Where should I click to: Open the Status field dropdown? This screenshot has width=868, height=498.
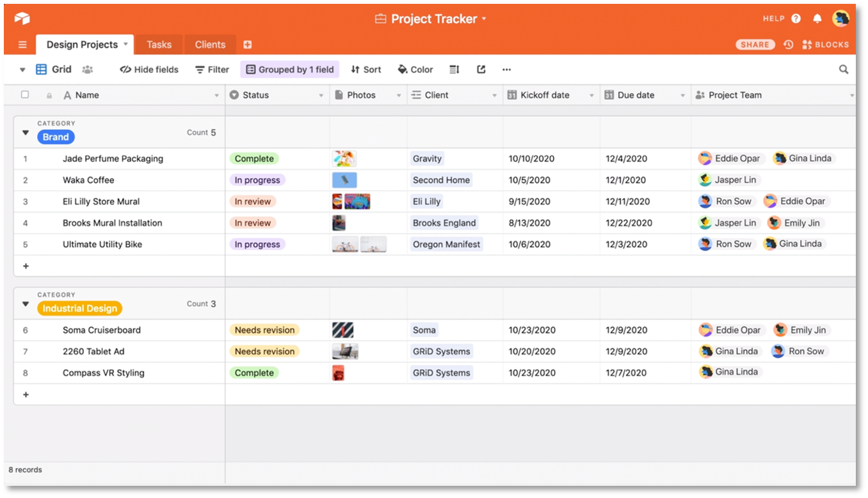click(322, 95)
